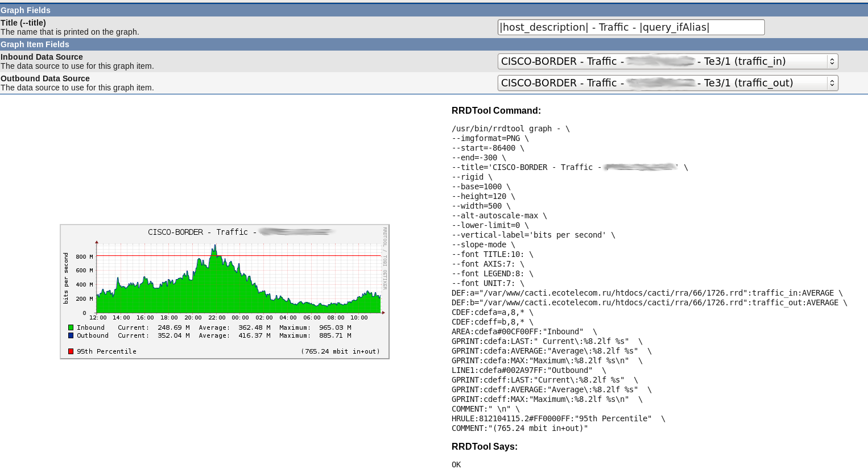The image size is (868, 473).
Task: Click 'RRDTool Command:' heading
Action: click(496, 111)
